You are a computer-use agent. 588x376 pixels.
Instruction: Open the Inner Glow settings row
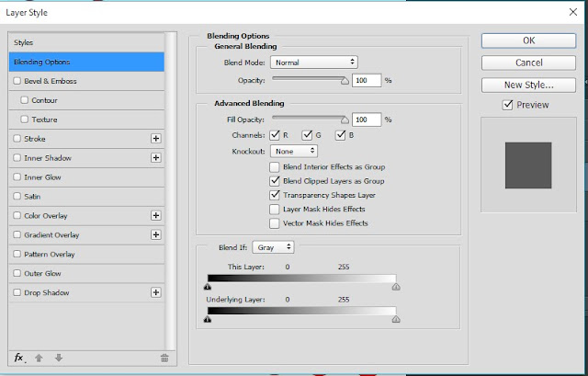pos(86,177)
